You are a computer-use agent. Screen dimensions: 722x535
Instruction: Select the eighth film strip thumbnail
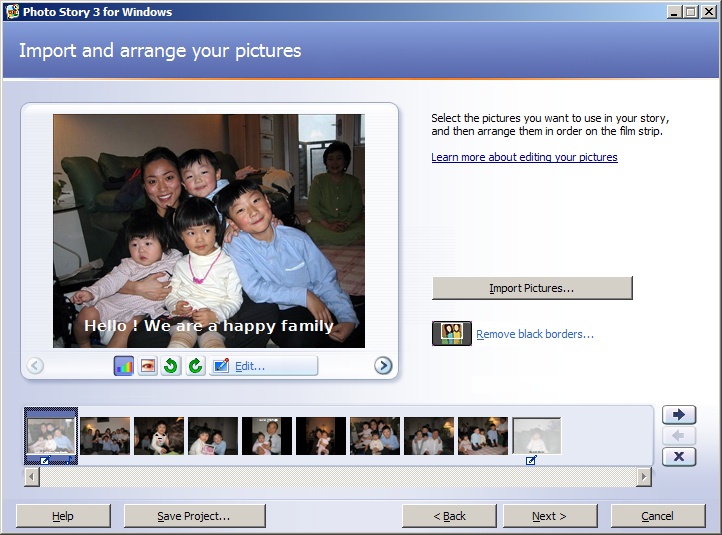coord(429,436)
